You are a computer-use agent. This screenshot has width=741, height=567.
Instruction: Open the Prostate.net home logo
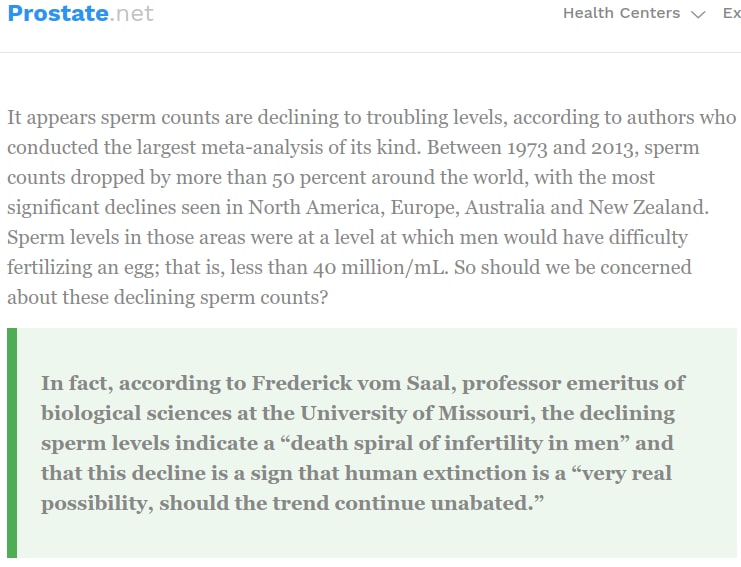tap(80, 13)
